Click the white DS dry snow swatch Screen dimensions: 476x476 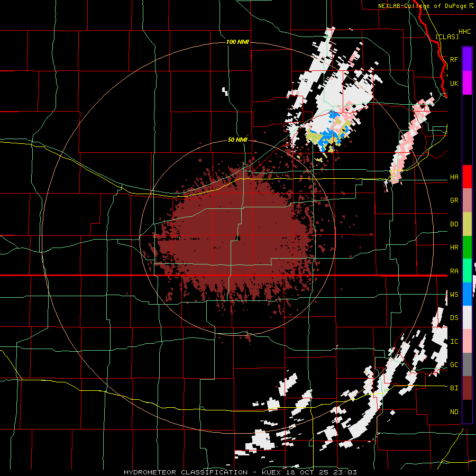pos(467,317)
